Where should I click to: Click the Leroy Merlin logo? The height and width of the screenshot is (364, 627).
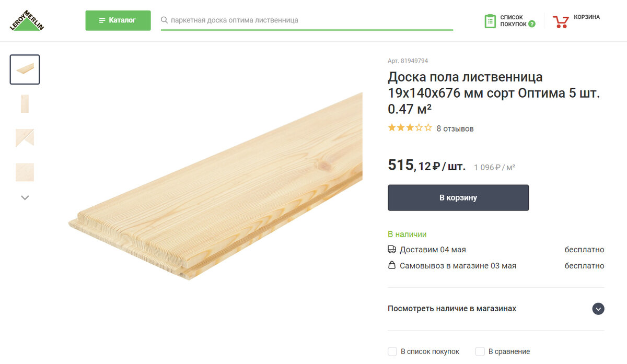pos(25,20)
